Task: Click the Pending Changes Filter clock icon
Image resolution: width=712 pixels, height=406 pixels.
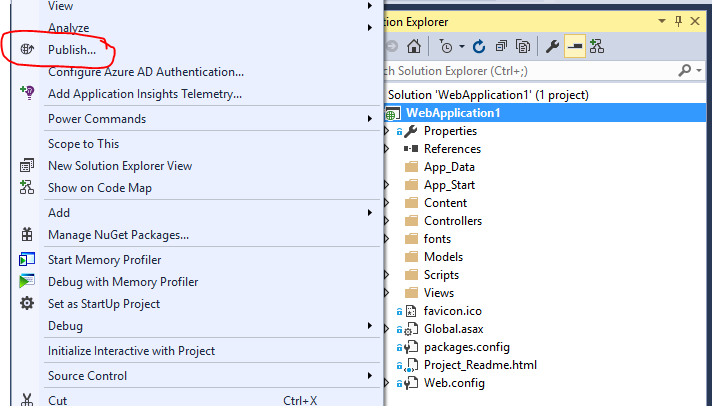Action: click(x=444, y=46)
